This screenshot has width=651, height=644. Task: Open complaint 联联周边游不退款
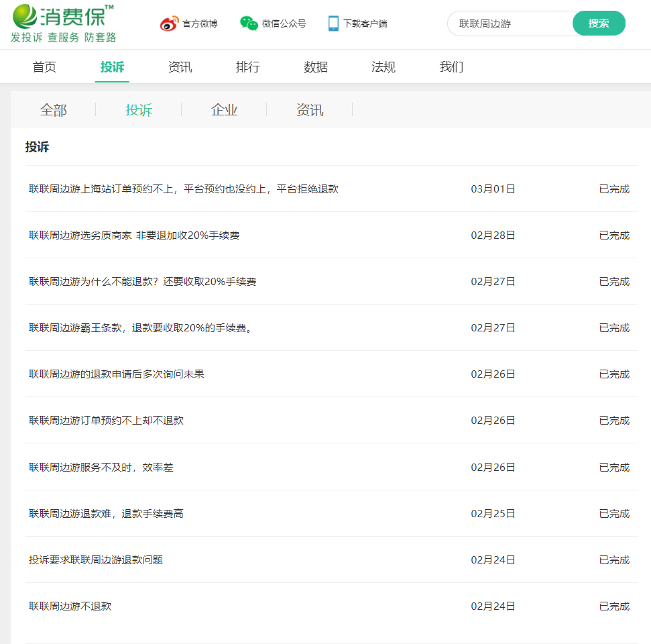(x=70, y=606)
